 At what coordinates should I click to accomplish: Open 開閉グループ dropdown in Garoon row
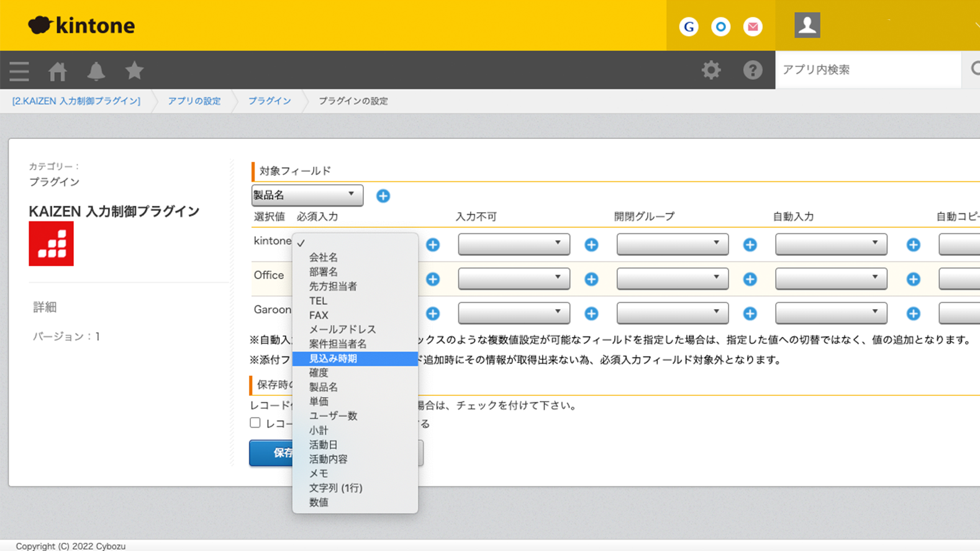pyautogui.click(x=673, y=313)
